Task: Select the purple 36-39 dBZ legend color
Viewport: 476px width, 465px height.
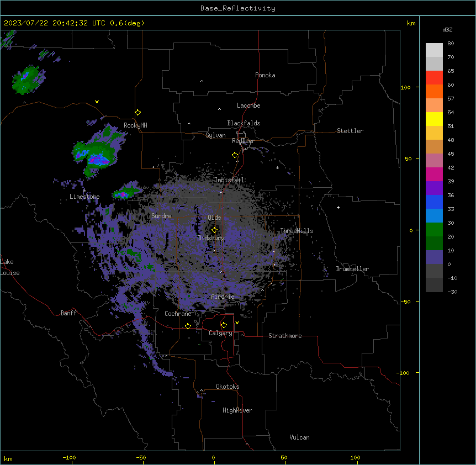Action: tap(434, 188)
